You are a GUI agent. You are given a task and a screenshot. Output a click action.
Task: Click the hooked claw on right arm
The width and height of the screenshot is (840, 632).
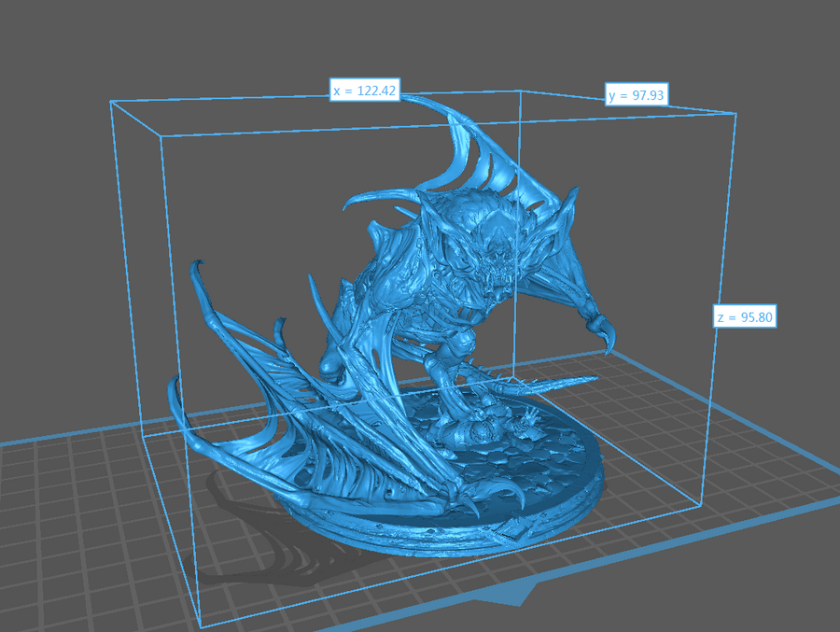602,331
